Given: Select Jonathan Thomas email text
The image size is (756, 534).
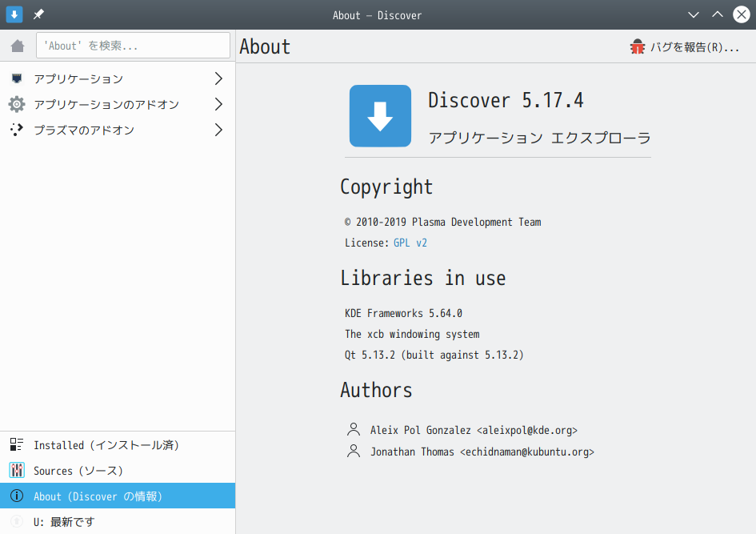Looking at the screenshot, I should (x=527, y=452).
